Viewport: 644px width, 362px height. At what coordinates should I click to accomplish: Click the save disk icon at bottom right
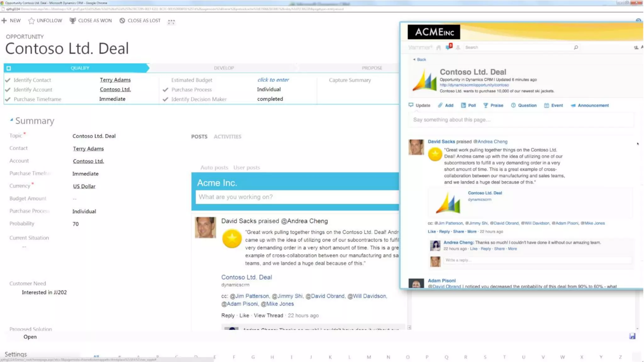632,336
